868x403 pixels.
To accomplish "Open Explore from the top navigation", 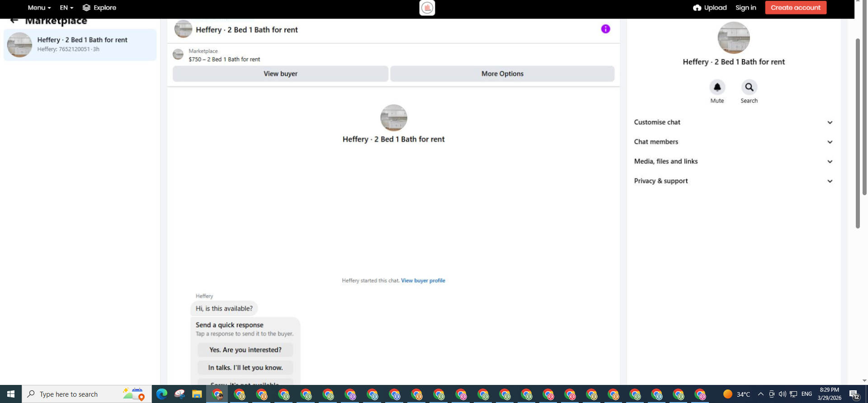I will coord(99,8).
